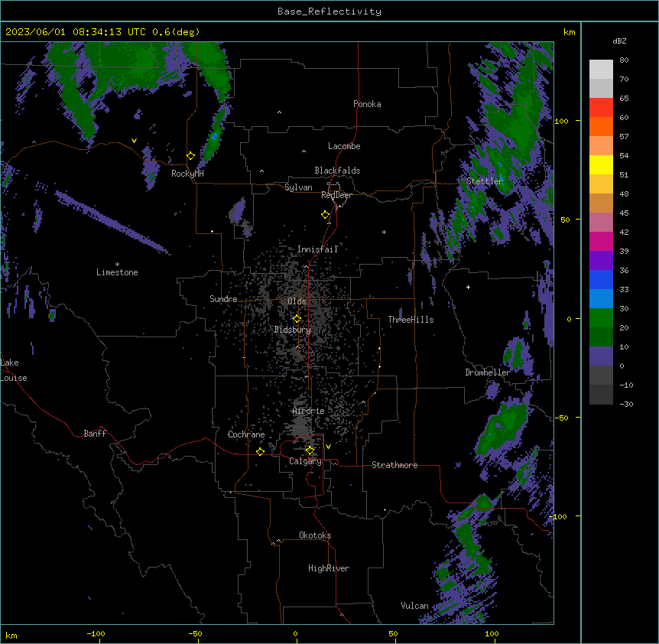Click the yellow diamond marker south of RedDeer
Image resolution: width=659 pixels, height=644 pixels.
(x=326, y=215)
